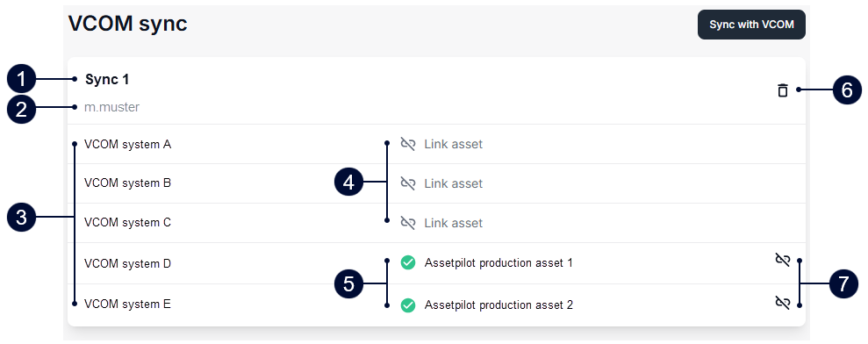Click Assetpilot production asset 1 text

click(x=499, y=263)
